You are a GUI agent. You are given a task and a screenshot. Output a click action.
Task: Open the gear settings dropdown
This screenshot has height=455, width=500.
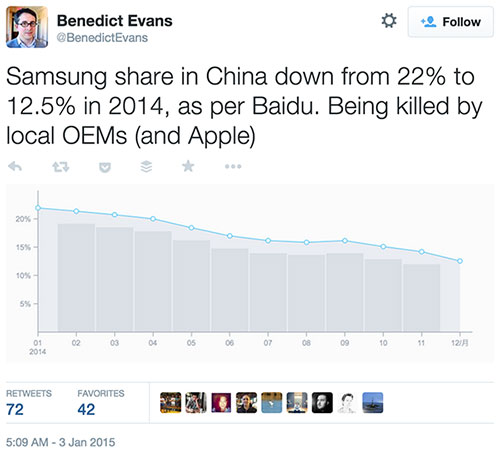(x=389, y=21)
